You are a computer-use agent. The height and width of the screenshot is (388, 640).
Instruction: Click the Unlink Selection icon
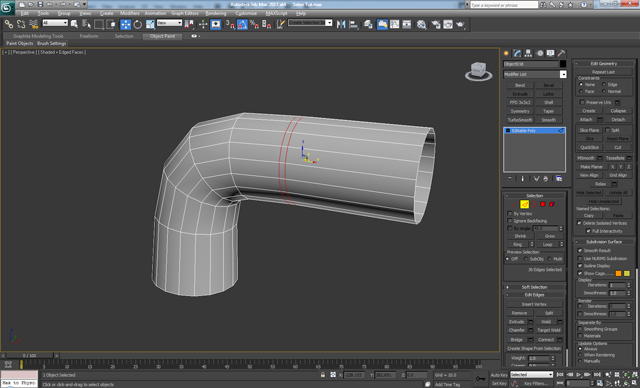(x=21, y=24)
